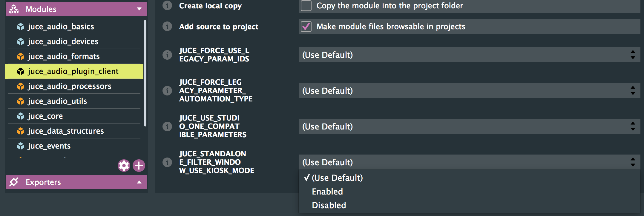Viewport: 644px width, 216px height.
Task: Click info icon next to Create local copy
Action: tap(167, 5)
